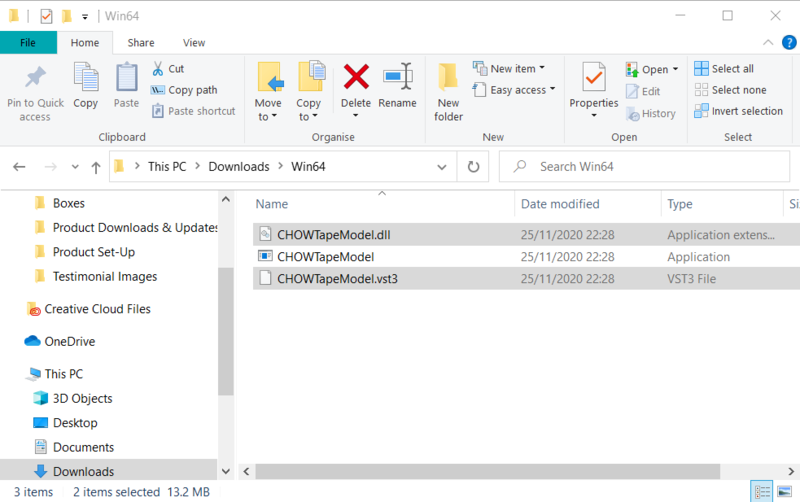Image resolution: width=800 pixels, height=502 pixels.
Task: Click horizontal scrollbar right arrow
Action: click(791, 471)
